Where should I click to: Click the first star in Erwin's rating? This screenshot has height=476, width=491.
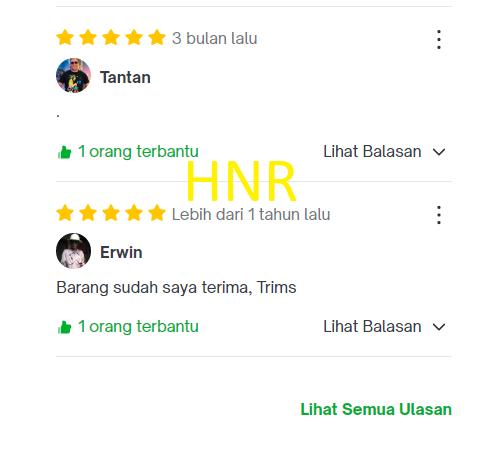click(65, 213)
